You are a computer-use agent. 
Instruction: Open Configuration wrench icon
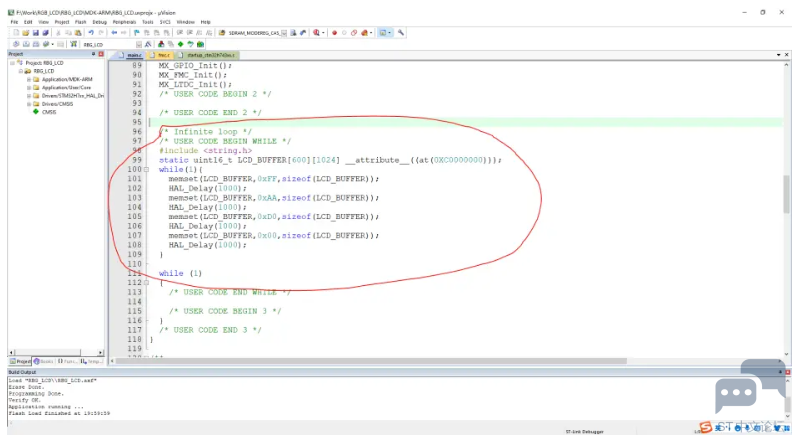[401, 33]
